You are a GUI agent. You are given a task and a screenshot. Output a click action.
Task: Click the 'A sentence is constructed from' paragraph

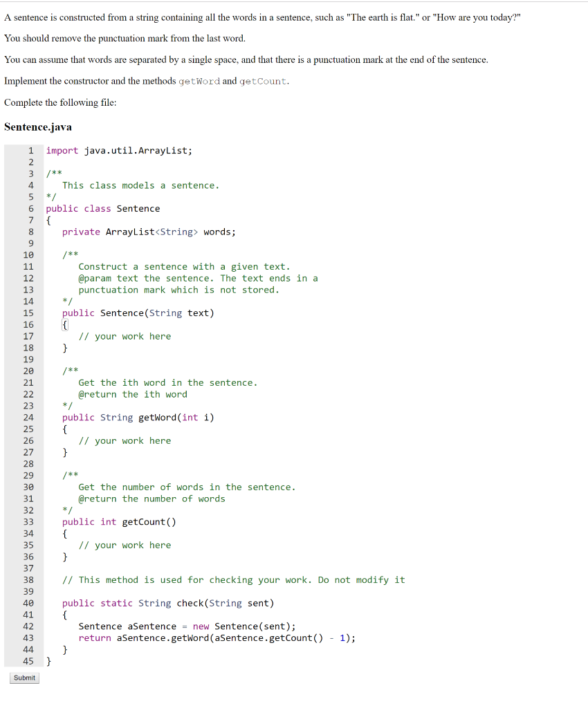(262, 17)
